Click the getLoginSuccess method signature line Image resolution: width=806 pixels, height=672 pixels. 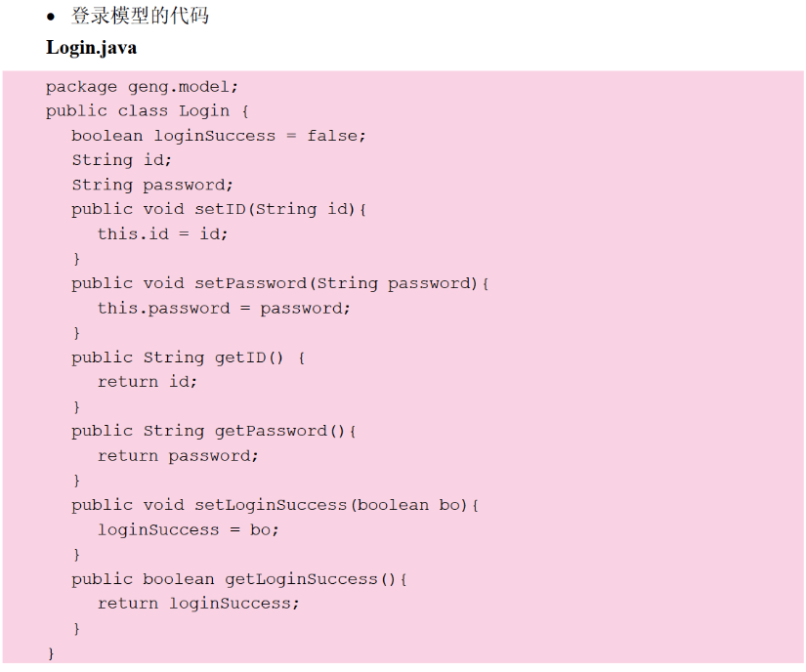[238, 579]
